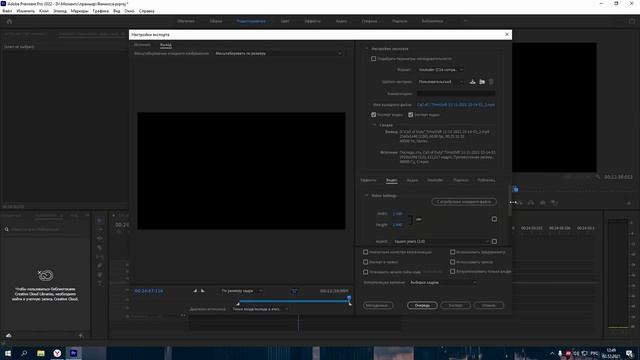
Task: Open the Windows Start menu
Action: [x=8, y=353]
